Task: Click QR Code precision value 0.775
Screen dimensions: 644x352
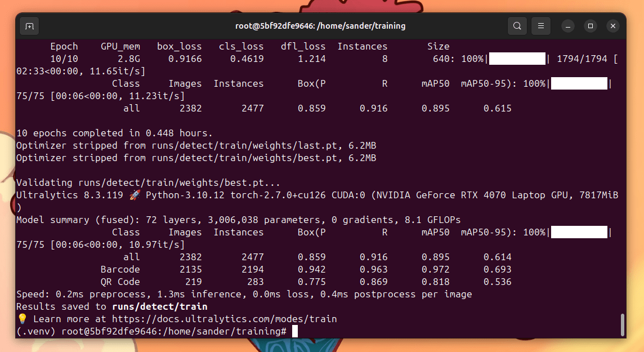Action: click(x=312, y=282)
